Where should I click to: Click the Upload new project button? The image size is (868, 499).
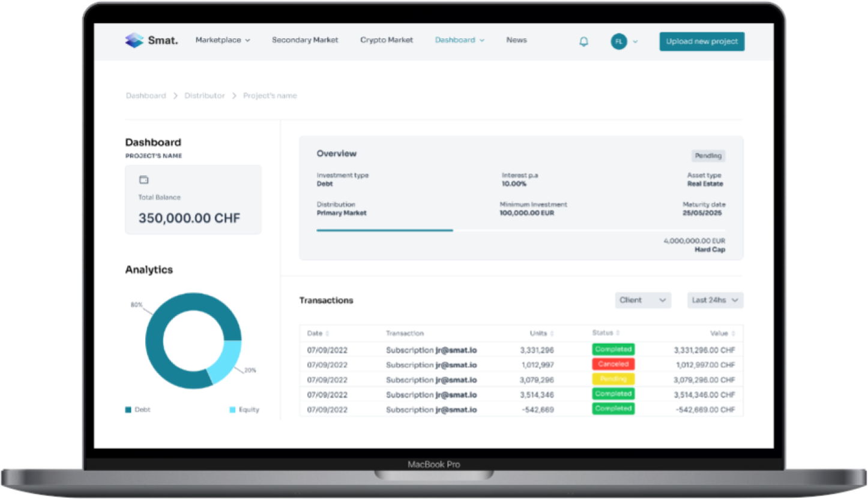[x=701, y=41]
